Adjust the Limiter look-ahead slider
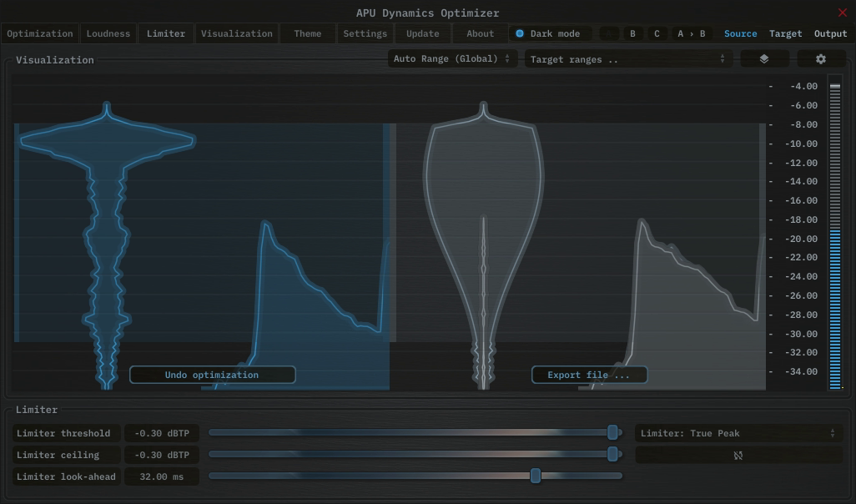The height and width of the screenshot is (504, 856). [x=536, y=476]
